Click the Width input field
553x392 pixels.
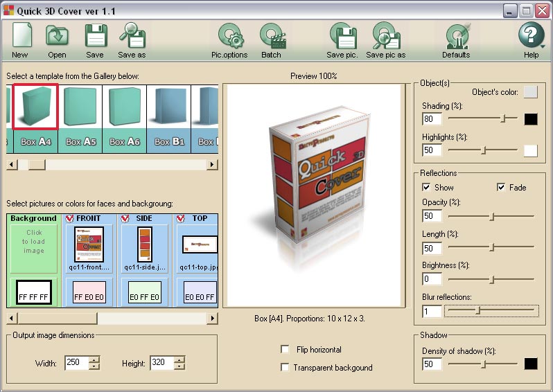tap(77, 362)
